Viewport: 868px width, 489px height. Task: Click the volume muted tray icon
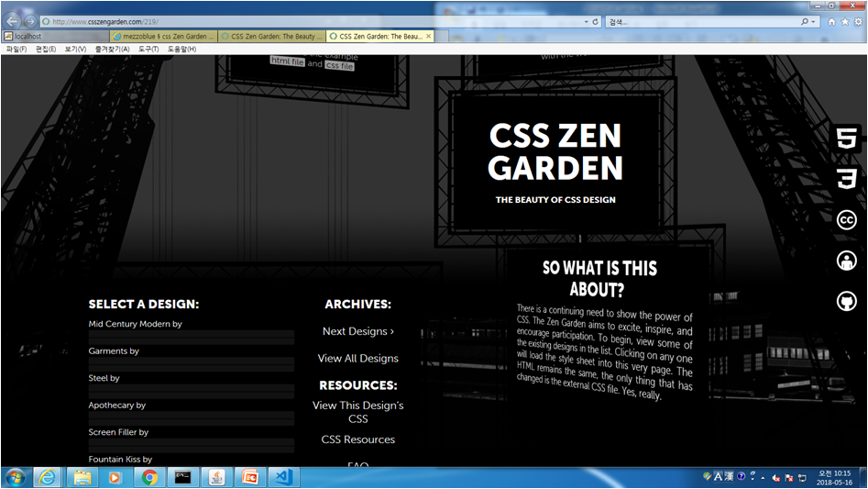[x=776, y=478]
